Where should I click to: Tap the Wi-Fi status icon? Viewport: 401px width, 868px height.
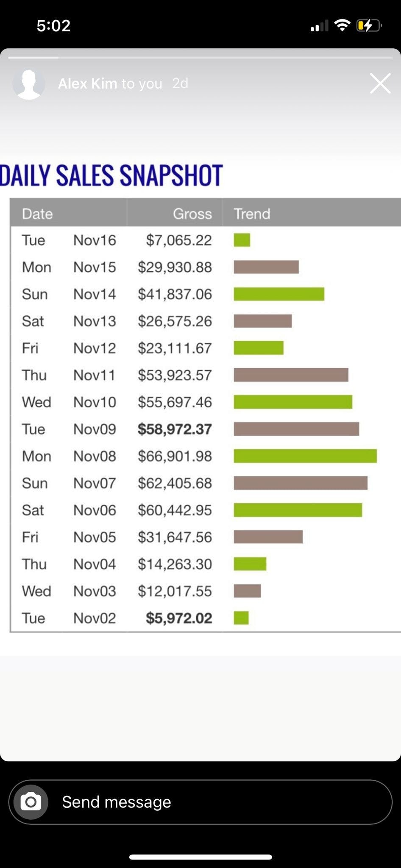[342, 25]
